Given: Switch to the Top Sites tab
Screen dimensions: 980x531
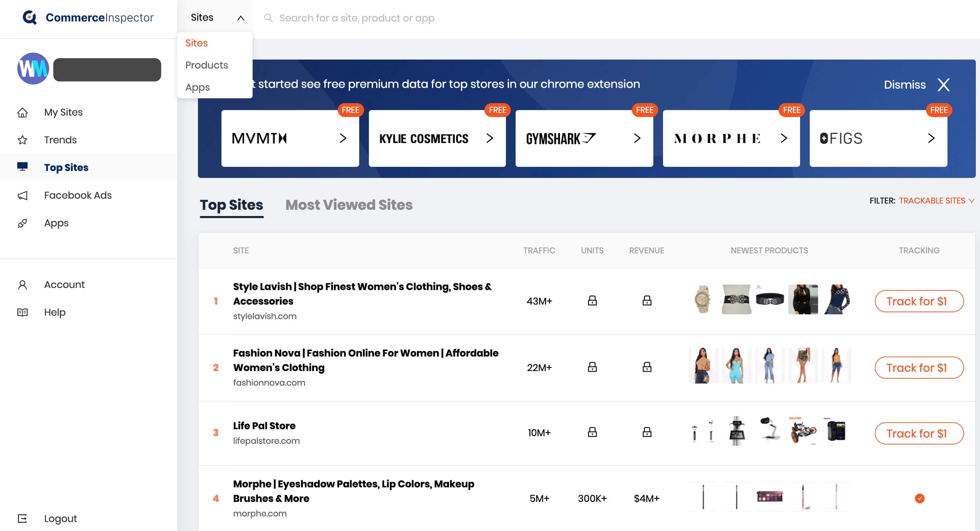Looking at the screenshot, I should pos(231,205).
